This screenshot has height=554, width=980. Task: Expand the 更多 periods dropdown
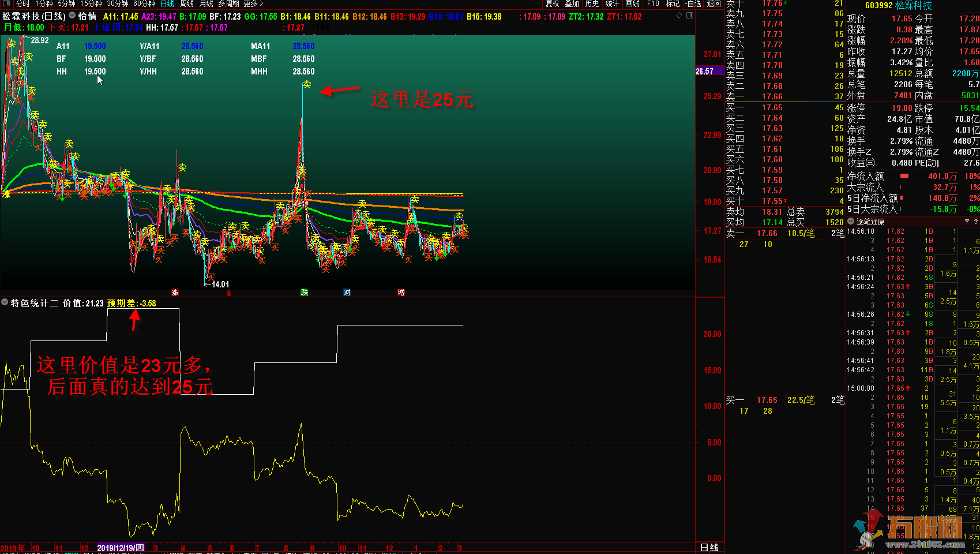[x=253, y=3]
